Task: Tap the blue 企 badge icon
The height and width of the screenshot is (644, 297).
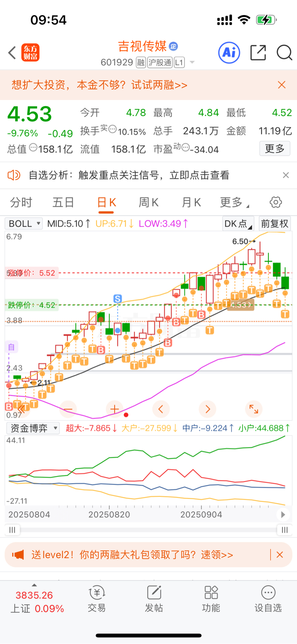Action: tap(174, 46)
